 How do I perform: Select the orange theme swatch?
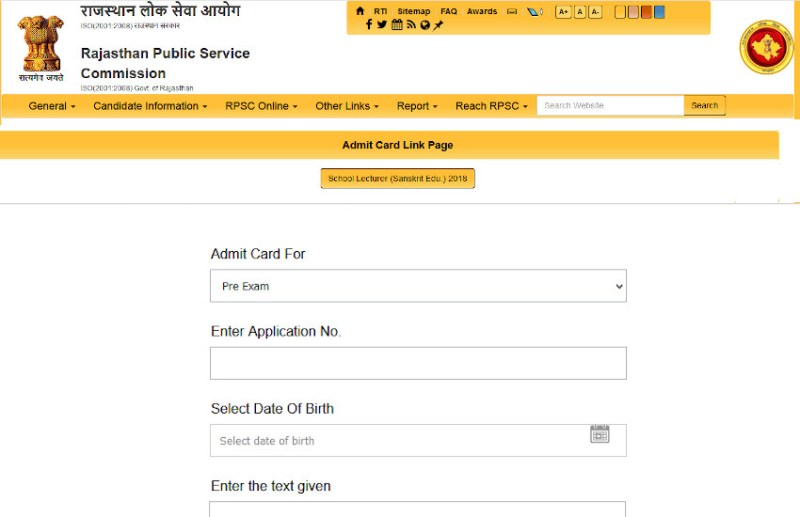pyautogui.click(x=646, y=12)
